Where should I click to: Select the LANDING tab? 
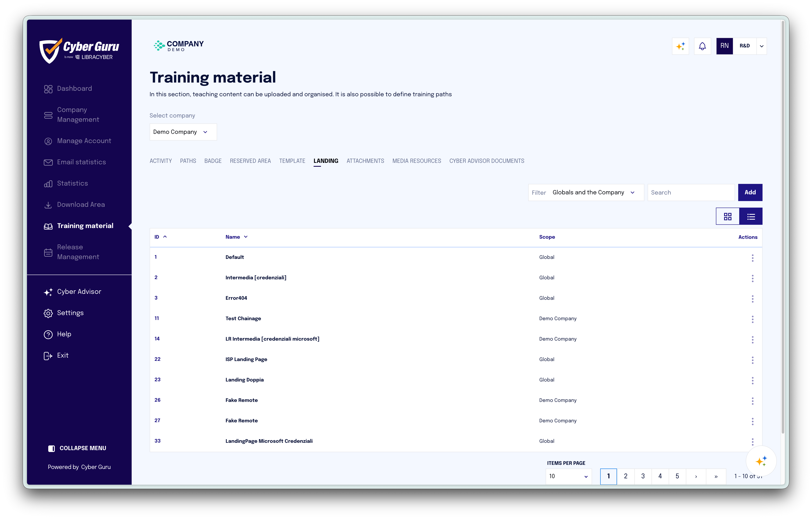tap(326, 161)
